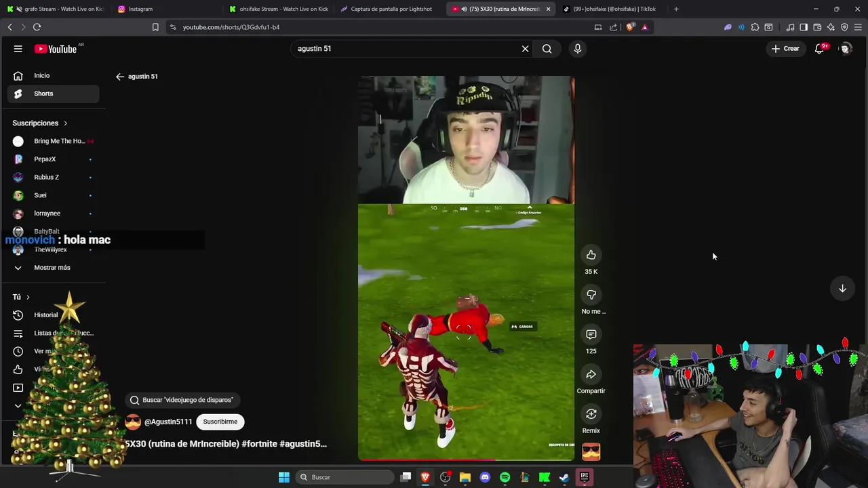Open Brave Leo AI sparkle icon
Viewport: 868px width, 488px height.
(831, 27)
